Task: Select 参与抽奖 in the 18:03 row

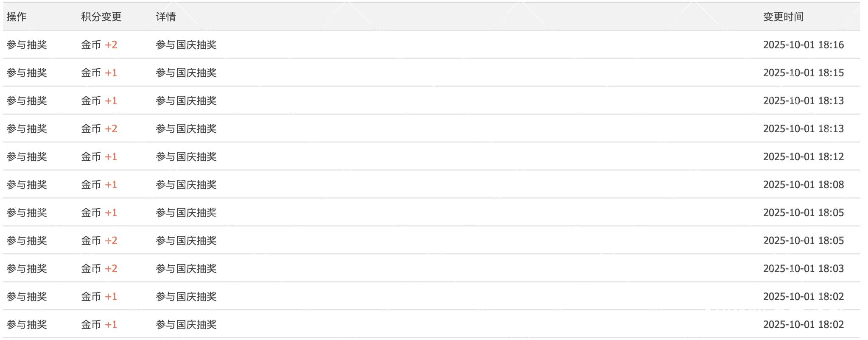Action: tap(27, 268)
